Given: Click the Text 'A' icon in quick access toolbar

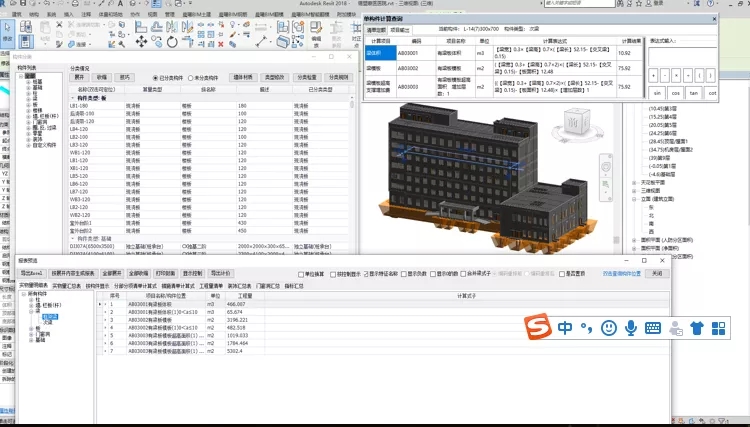Looking at the screenshot, I should (120, 3).
